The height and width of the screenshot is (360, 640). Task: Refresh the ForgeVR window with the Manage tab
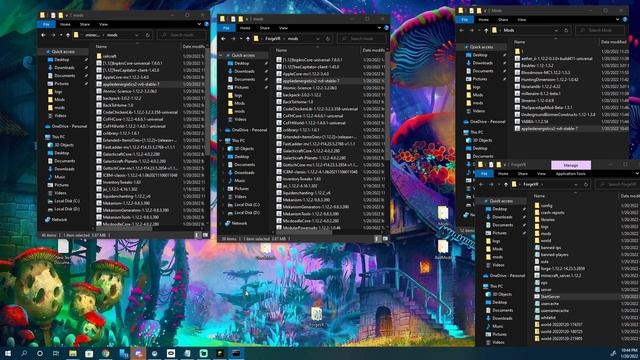(x=586, y=184)
